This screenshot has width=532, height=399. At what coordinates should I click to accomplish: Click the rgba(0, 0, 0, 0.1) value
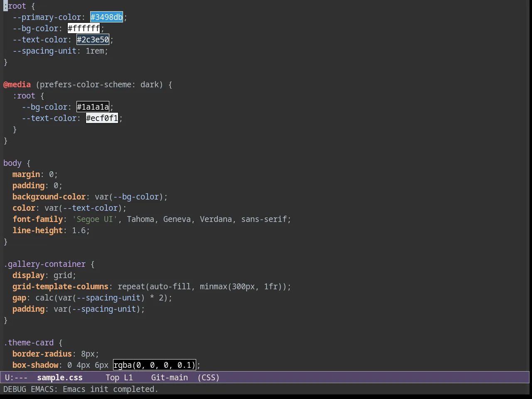154,365
